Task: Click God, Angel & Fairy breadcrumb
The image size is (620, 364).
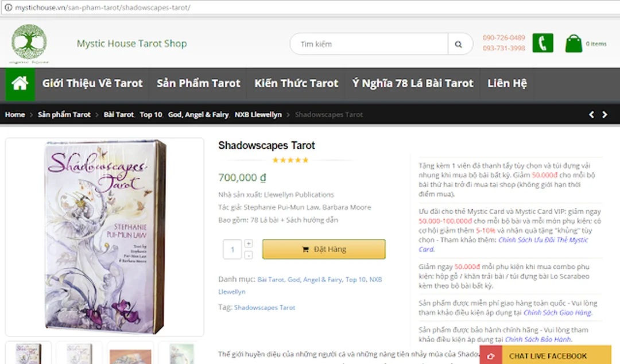Action: (198, 115)
